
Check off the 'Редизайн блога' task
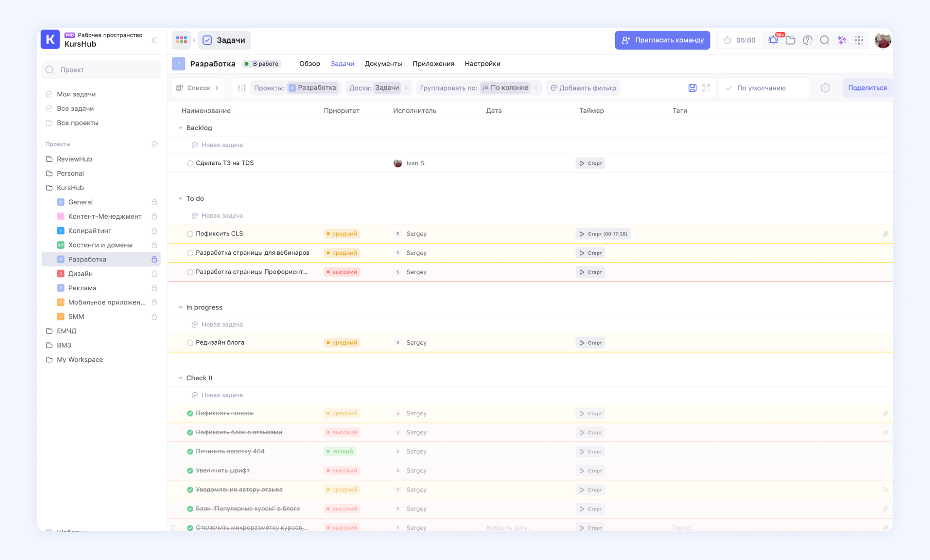pyautogui.click(x=190, y=343)
